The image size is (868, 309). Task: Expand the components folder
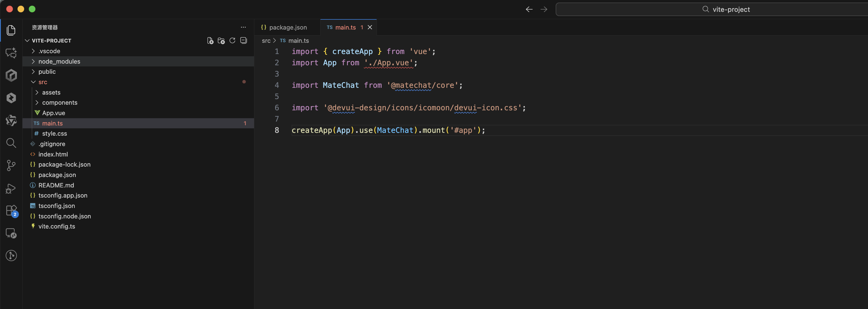60,103
